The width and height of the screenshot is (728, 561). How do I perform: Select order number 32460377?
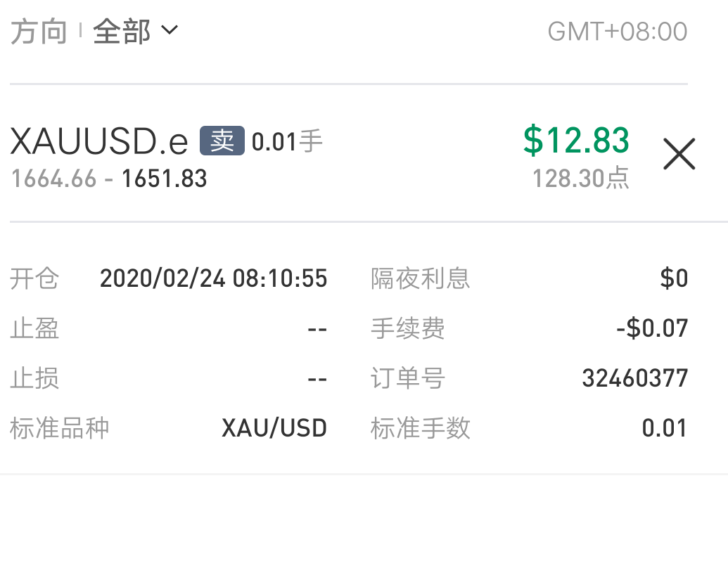(634, 379)
